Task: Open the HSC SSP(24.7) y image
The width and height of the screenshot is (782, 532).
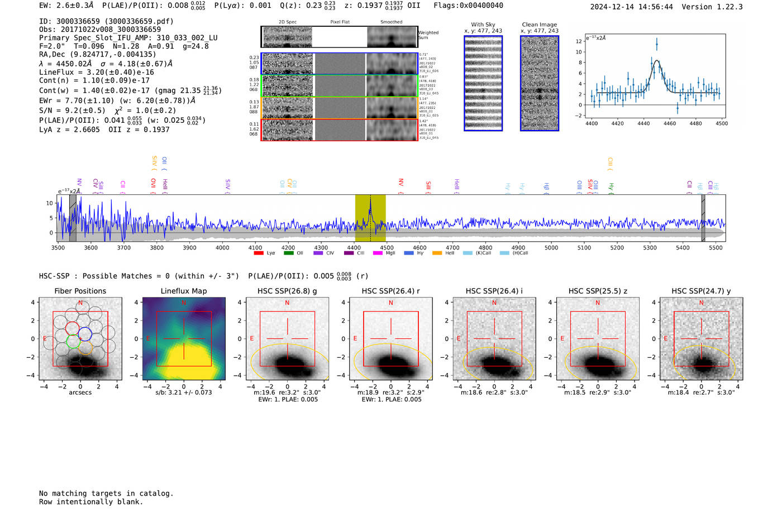Action: pos(702,339)
